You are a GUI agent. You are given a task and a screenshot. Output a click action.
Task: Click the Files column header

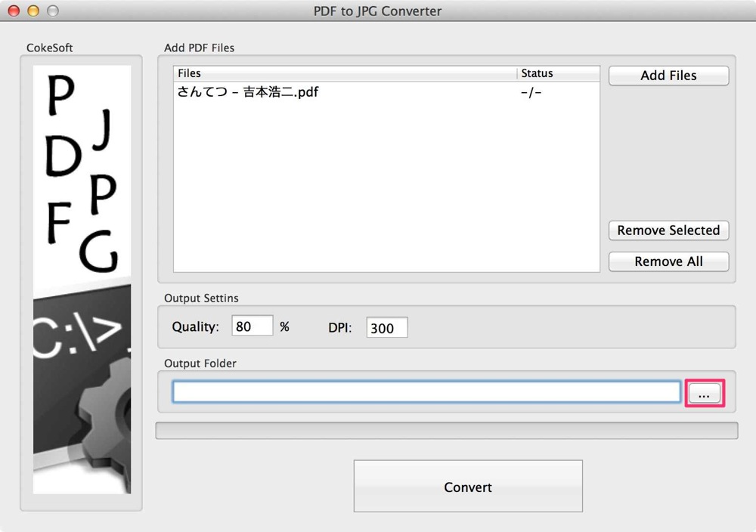point(345,73)
